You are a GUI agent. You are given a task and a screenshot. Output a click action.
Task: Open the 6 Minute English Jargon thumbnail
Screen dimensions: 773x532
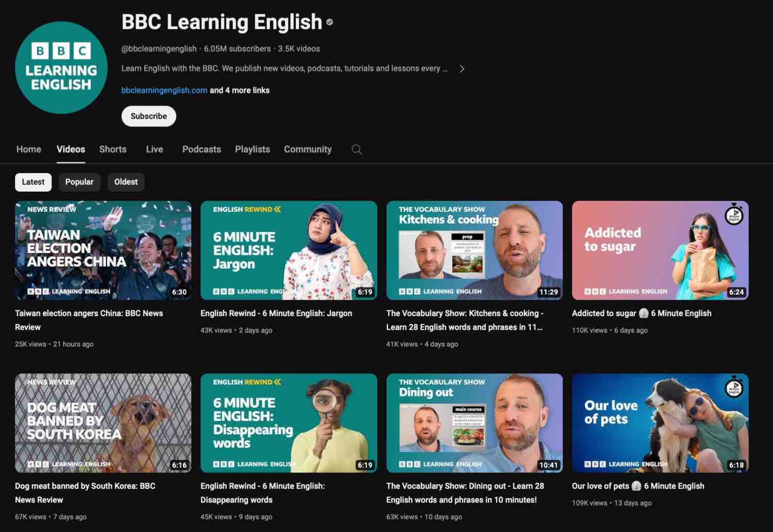pyautogui.click(x=289, y=250)
